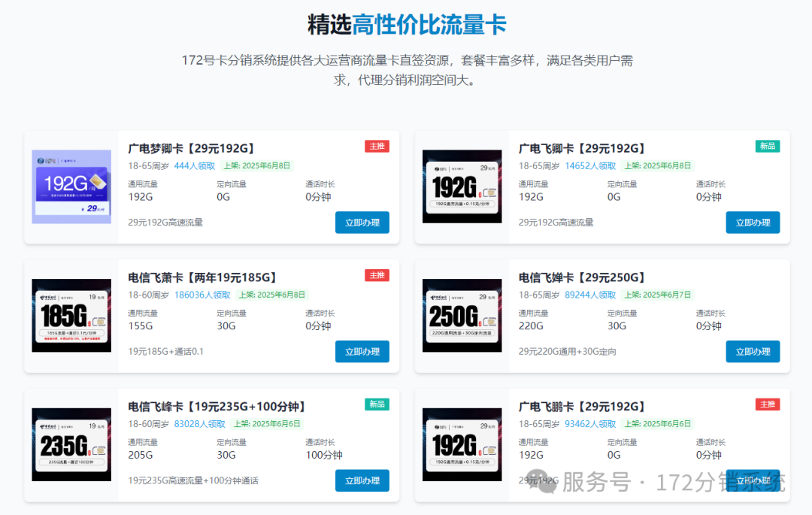The width and height of the screenshot is (812, 515).
Task: Click 立即办理 on 广电飞卿卡
Action: 753,223
